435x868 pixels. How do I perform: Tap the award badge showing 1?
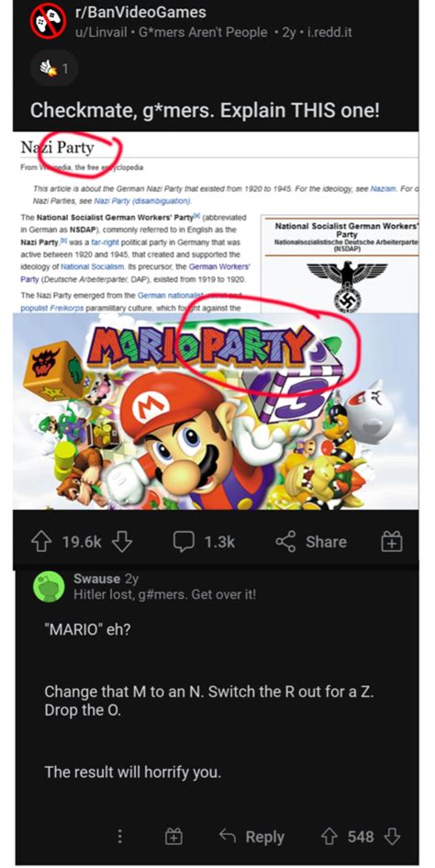[54, 69]
